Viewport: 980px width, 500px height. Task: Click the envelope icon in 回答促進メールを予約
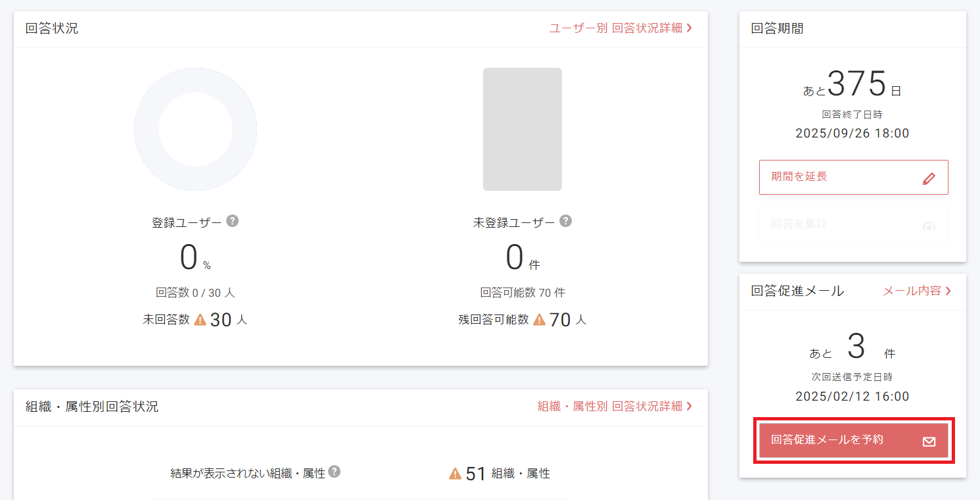[929, 441]
